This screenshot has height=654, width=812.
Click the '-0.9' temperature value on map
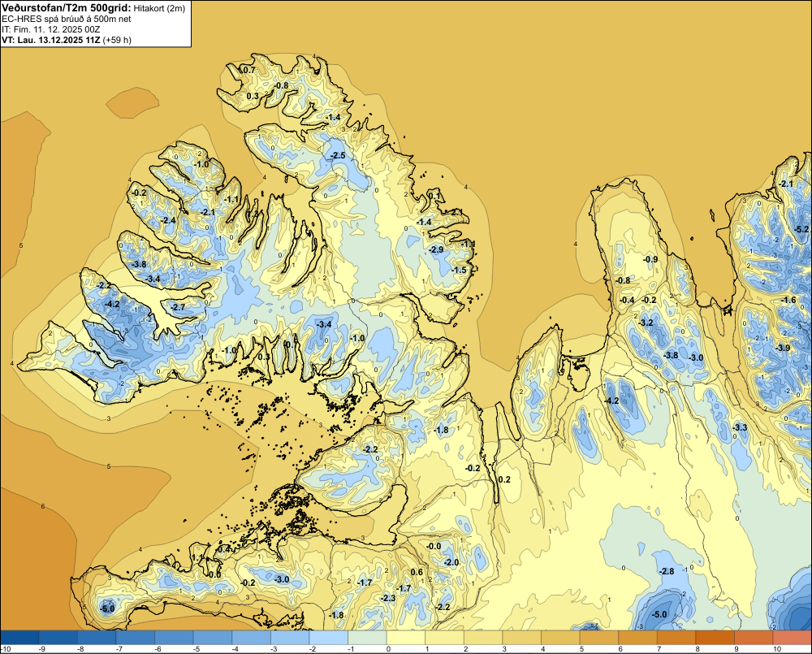pyautogui.click(x=650, y=259)
